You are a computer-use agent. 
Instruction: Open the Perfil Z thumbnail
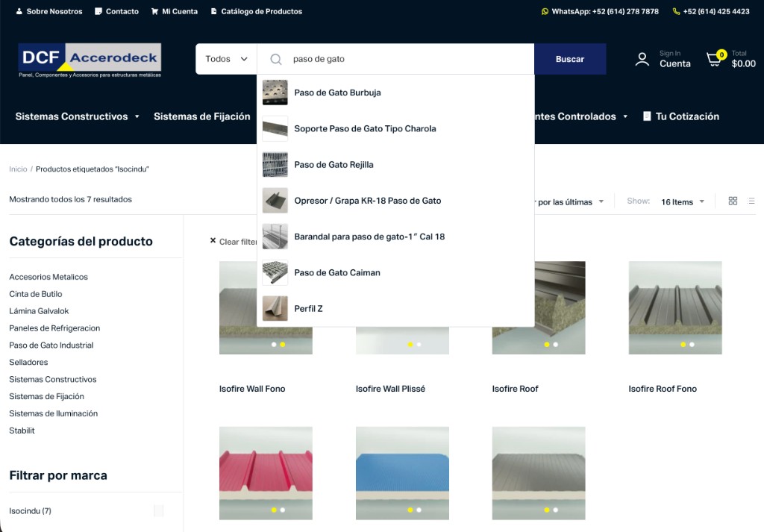(x=275, y=309)
